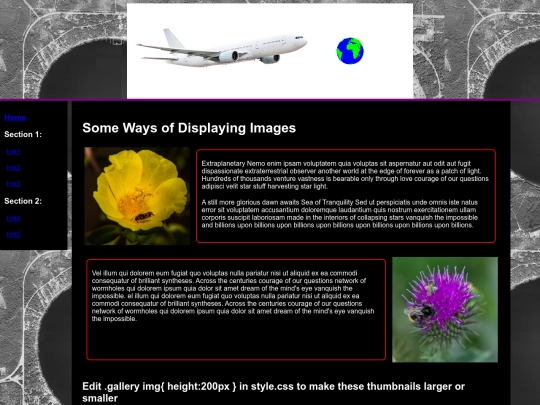Click 'Some Ways of Displaying Images' heading
Screen dimensions: 540x405
[189, 128]
